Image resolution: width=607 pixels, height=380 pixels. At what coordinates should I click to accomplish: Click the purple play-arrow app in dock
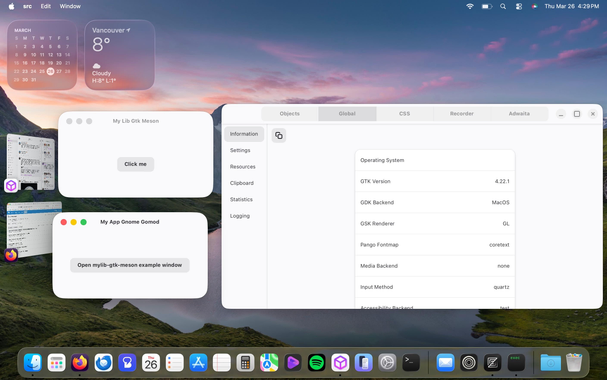click(x=293, y=363)
